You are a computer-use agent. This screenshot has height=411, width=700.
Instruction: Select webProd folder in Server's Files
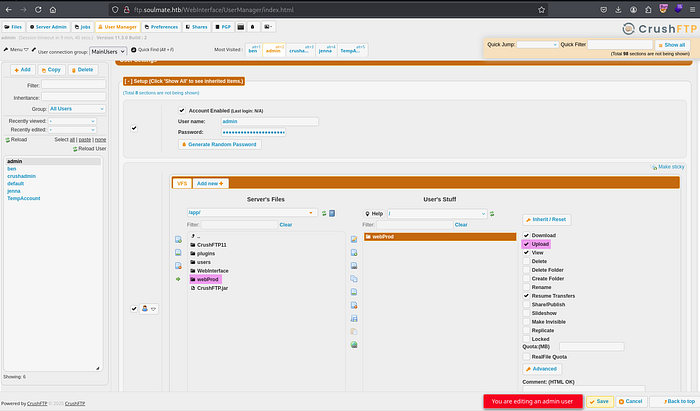(x=205, y=279)
